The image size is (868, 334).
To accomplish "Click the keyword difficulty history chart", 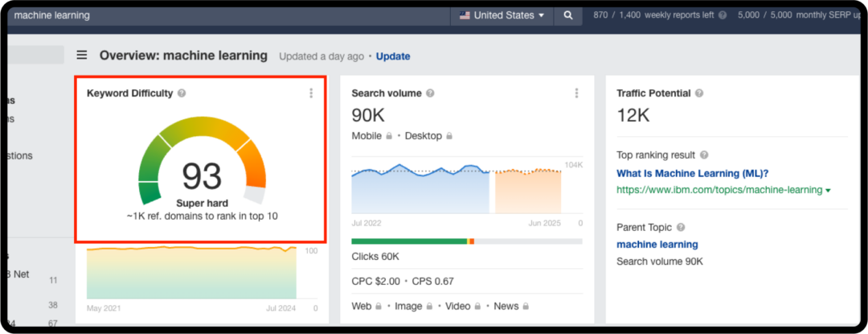I will (x=191, y=273).
